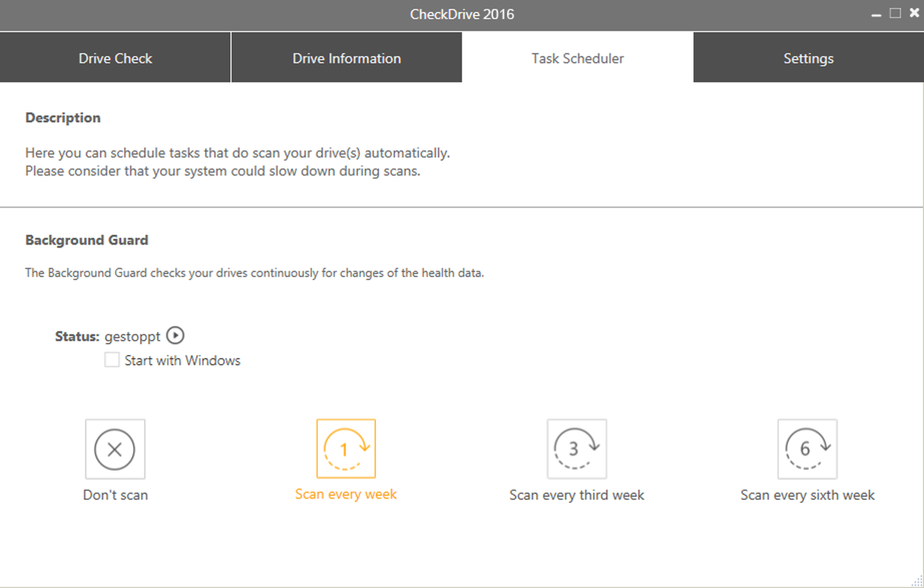Open the Drive Information tab

coord(347,58)
